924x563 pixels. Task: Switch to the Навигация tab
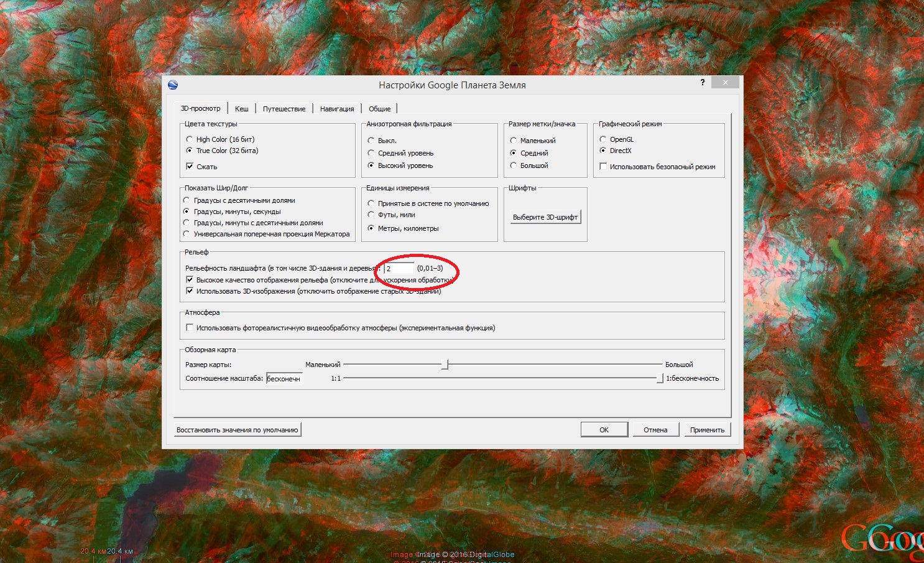[x=336, y=109]
